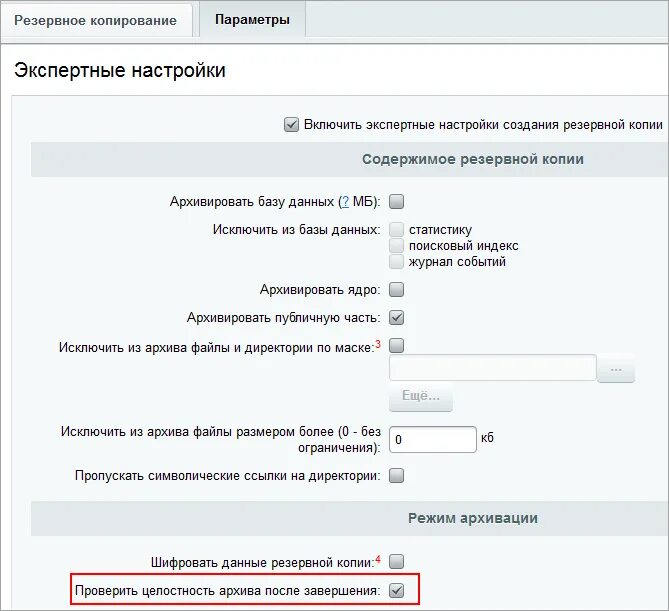The height and width of the screenshot is (611, 669).
Task: Click the Экспертные настройки heading
Action: point(120,70)
